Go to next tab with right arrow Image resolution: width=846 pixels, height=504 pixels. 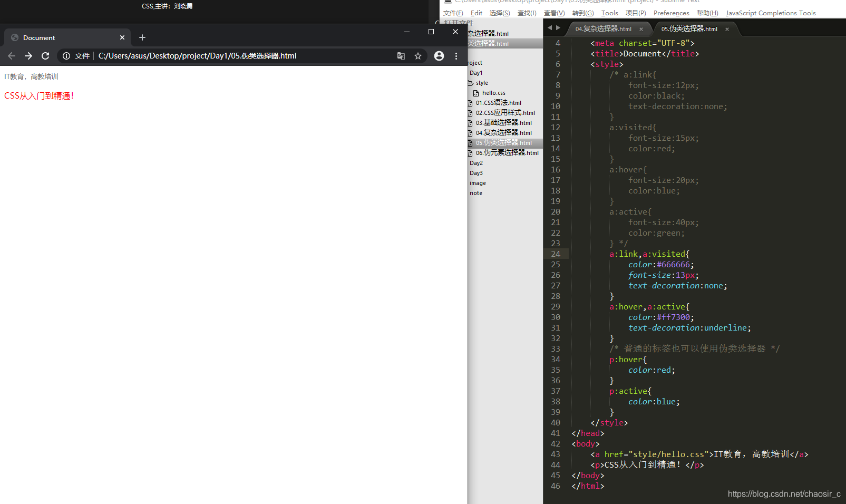click(558, 28)
